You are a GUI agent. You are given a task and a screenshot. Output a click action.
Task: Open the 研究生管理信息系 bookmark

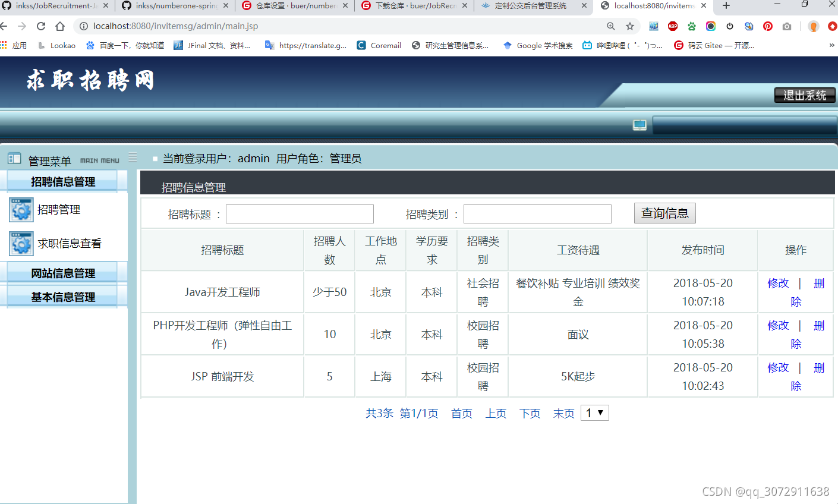450,45
